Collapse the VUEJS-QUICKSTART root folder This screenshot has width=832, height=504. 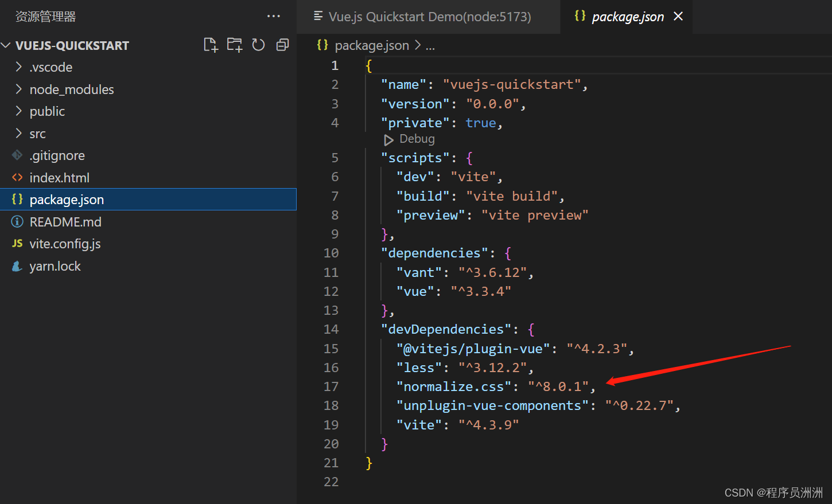click(x=6, y=45)
